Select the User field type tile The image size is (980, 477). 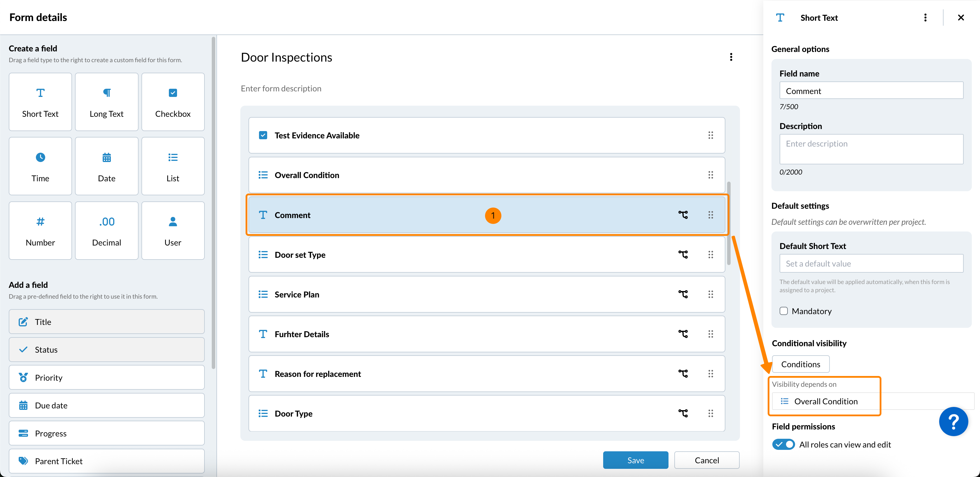coord(173,231)
